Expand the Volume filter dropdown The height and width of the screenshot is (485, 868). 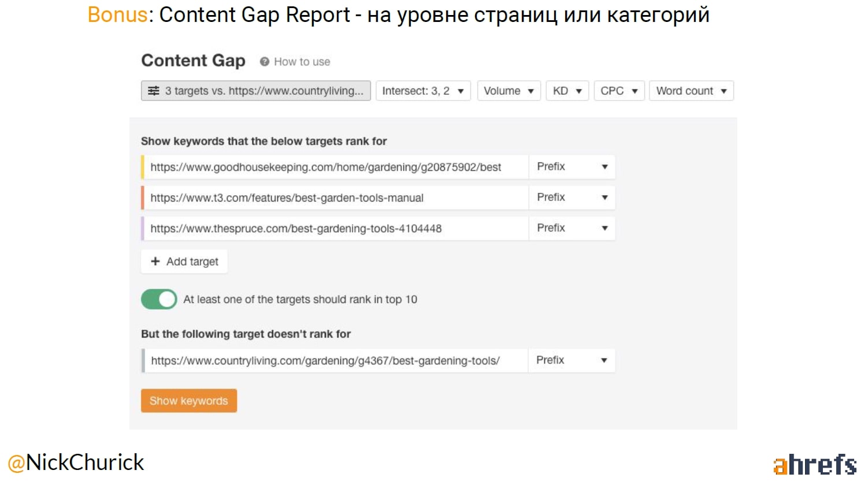pyautogui.click(x=509, y=91)
